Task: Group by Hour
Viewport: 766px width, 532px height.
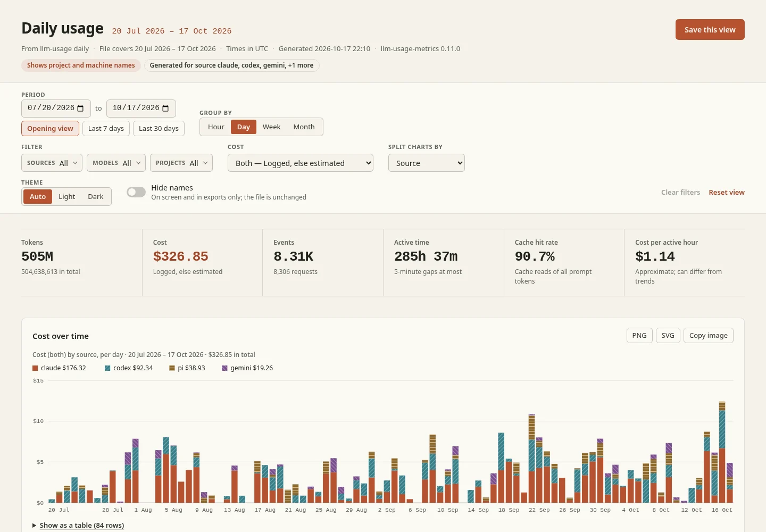Action: (216, 127)
